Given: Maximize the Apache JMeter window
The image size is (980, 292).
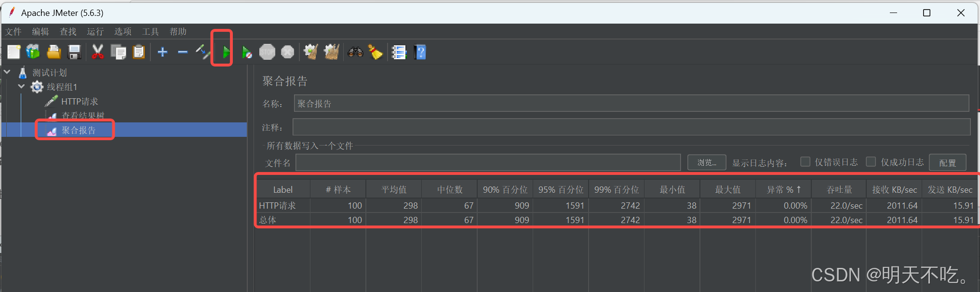Looking at the screenshot, I should point(926,13).
